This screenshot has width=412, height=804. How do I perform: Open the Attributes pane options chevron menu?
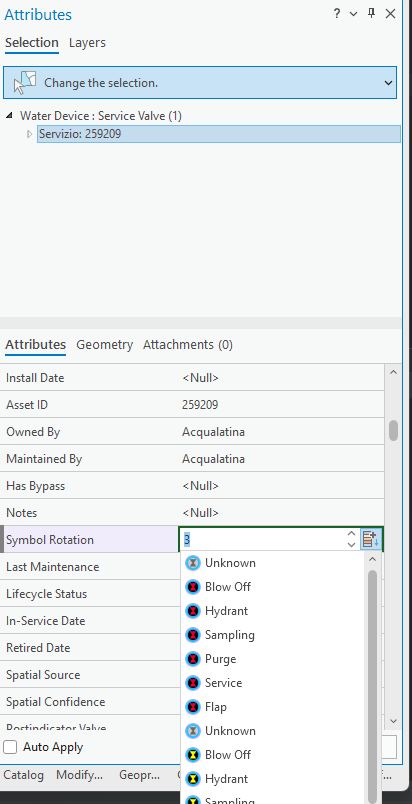click(354, 14)
